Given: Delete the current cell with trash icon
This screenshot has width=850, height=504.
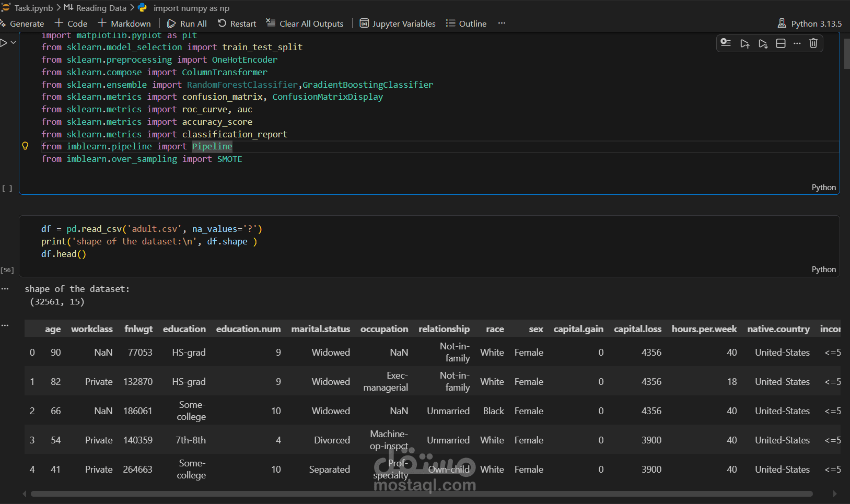Looking at the screenshot, I should (813, 43).
